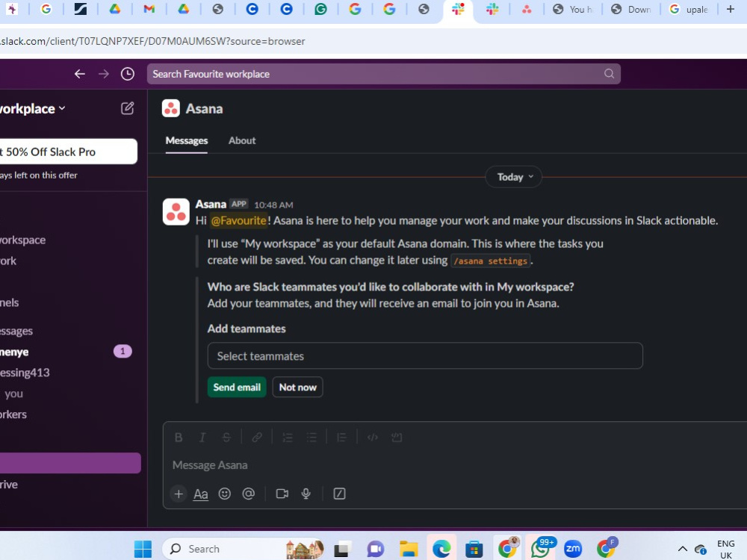Insert a bulleted list
This screenshot has height=560, width=747.
pyautogui.click(x=311, y=437)
